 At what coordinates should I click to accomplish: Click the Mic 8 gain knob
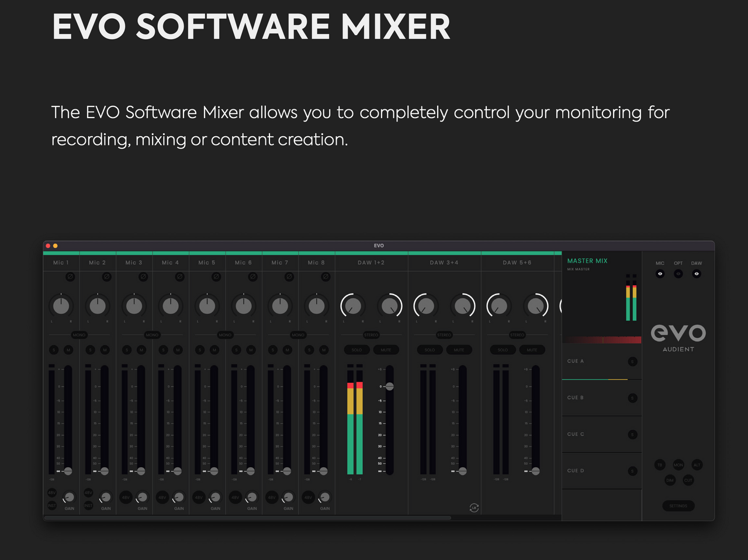(324, 497)
